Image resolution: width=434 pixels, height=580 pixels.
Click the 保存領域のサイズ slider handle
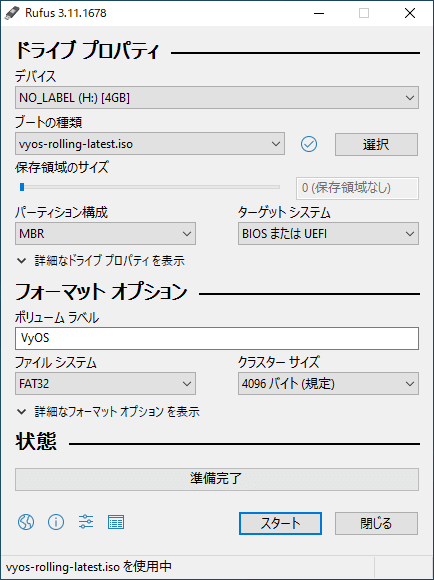coord(22,187)
